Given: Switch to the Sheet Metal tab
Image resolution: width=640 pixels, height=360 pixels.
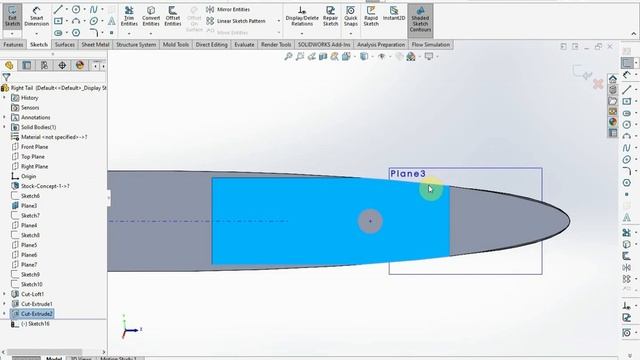Looking at the screenshot, I should point(95,44).
